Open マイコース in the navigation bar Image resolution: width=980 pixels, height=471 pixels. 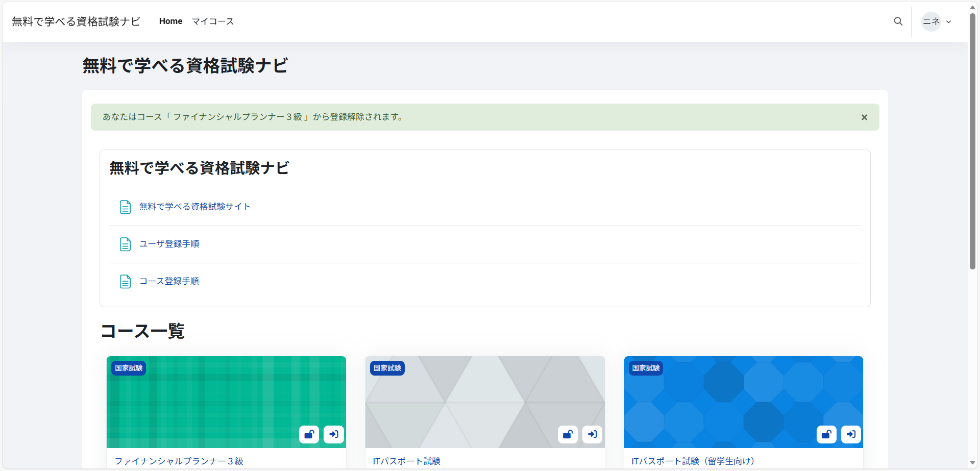[213, 21]
